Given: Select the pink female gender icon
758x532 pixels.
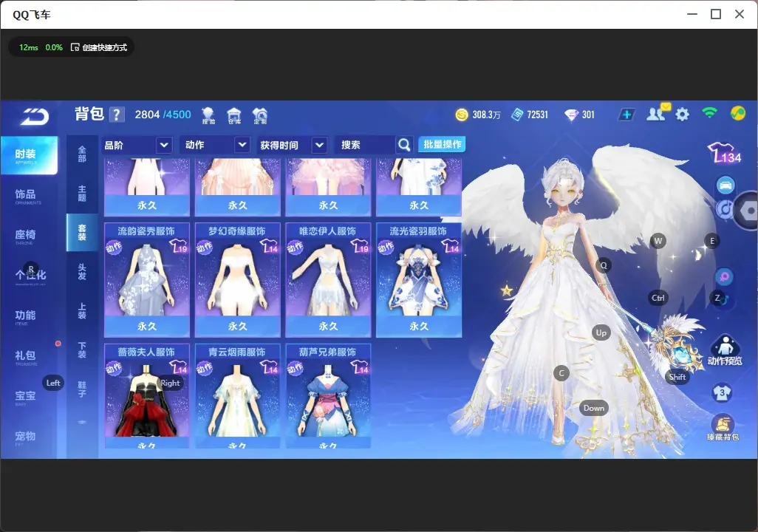Looking at the screenshot, I should (724, 276).
